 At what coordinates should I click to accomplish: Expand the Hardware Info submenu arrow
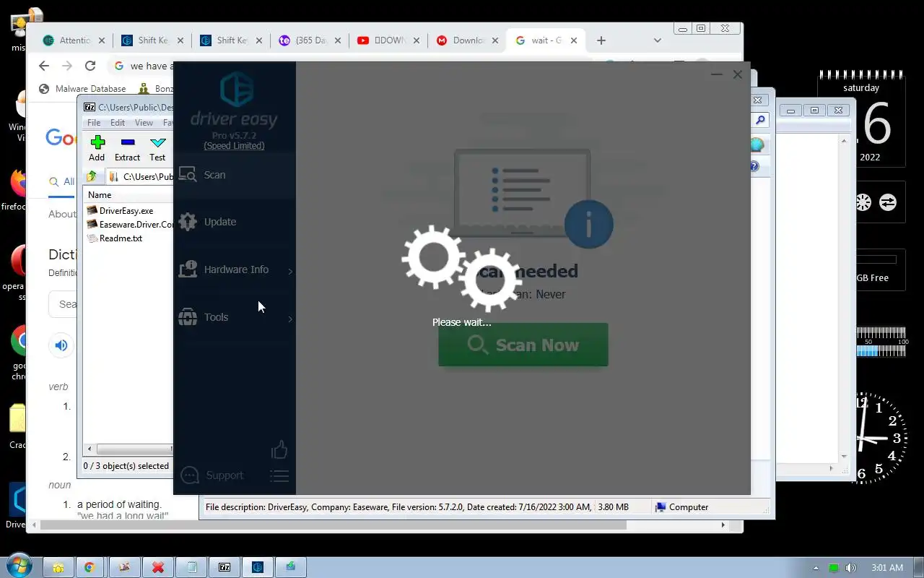tap(290, 271)
